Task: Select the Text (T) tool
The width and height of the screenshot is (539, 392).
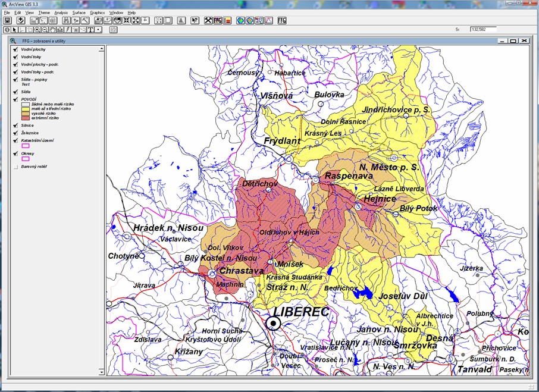Action: (90, 29)
